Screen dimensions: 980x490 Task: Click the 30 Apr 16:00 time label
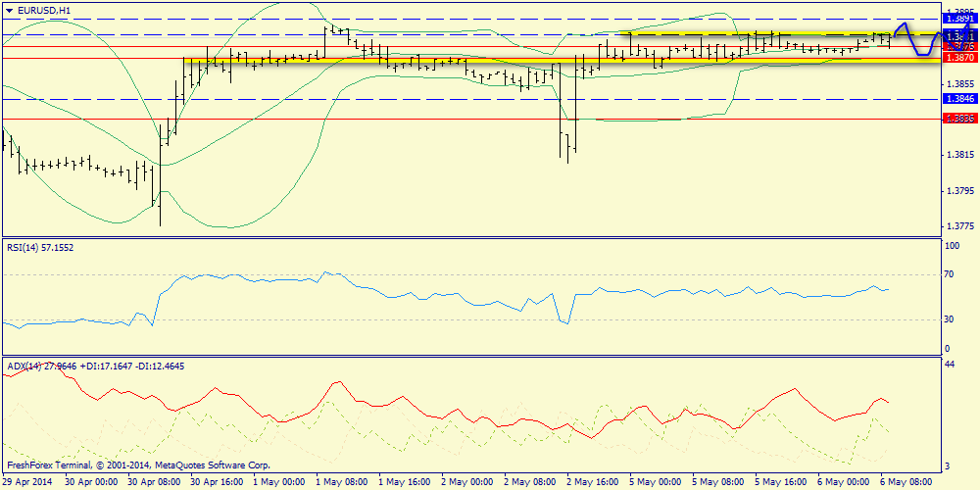click(x=216, y=482)
